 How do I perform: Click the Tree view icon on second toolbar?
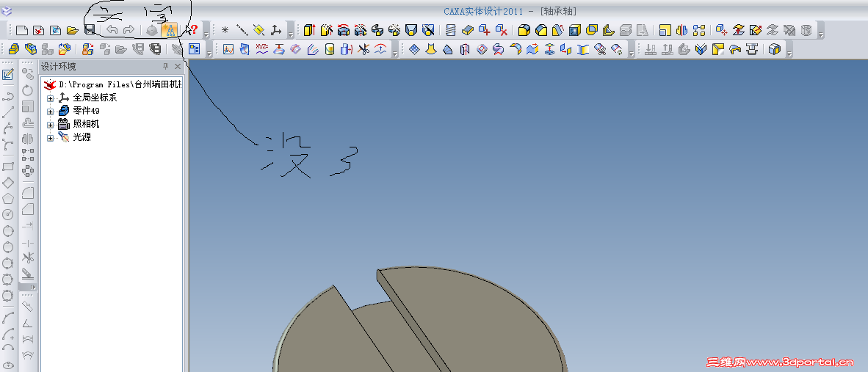point(194,49)
